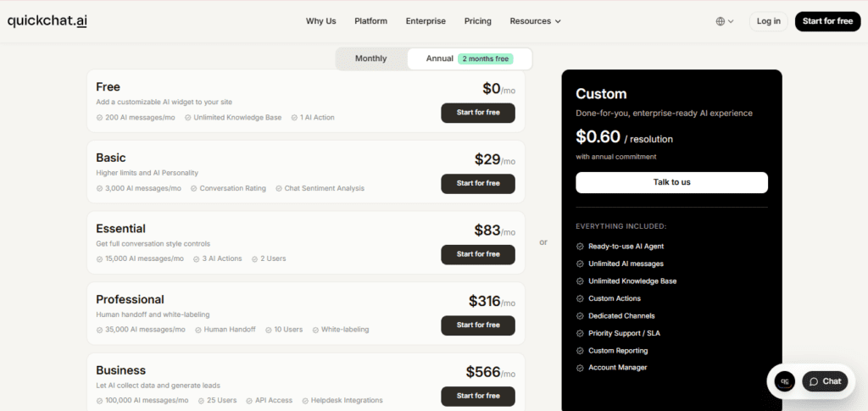Click check icon beside Custom Actions

click(x=580, y=298)
